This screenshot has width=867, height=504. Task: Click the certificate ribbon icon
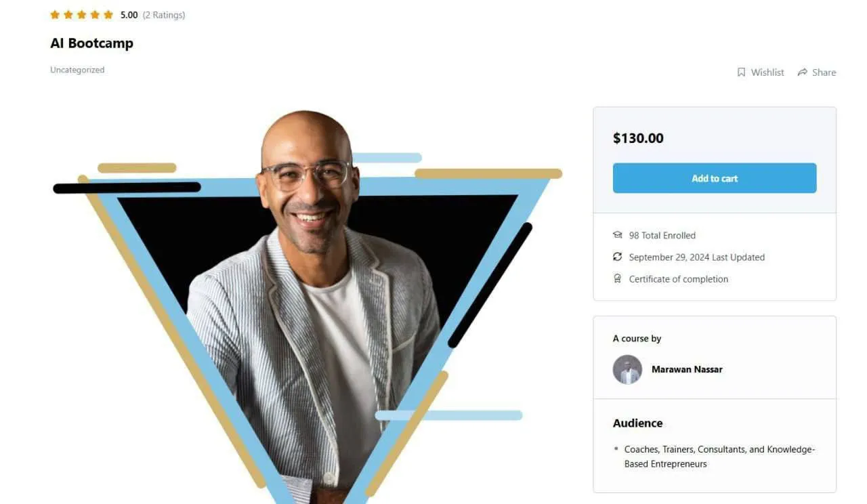pyautogui.click(x=617, y=278)
